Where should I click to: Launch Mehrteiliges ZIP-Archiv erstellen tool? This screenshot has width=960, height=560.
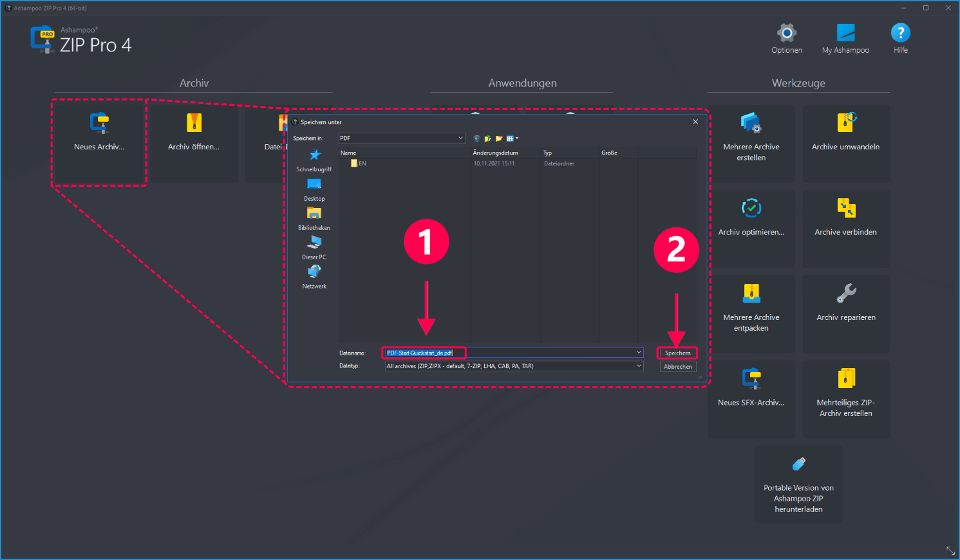pos(846,399)
